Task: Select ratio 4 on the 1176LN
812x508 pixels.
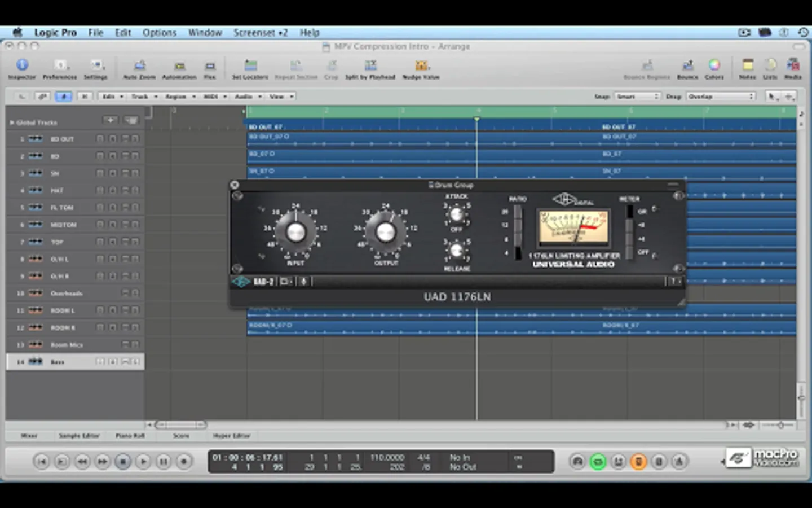Action: 518,253
